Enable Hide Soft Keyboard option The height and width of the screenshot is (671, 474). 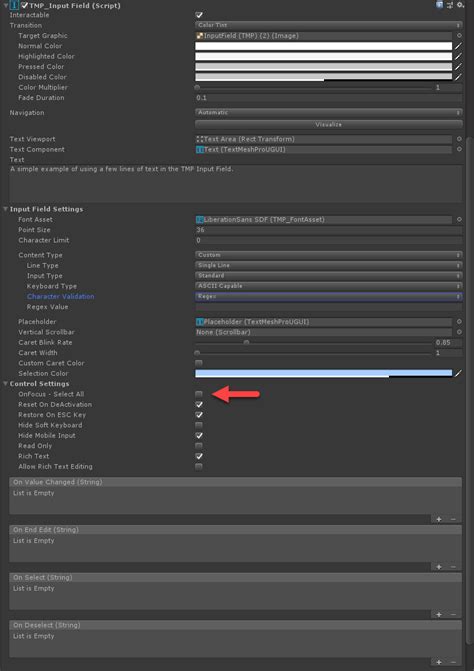tap(199, 425)
